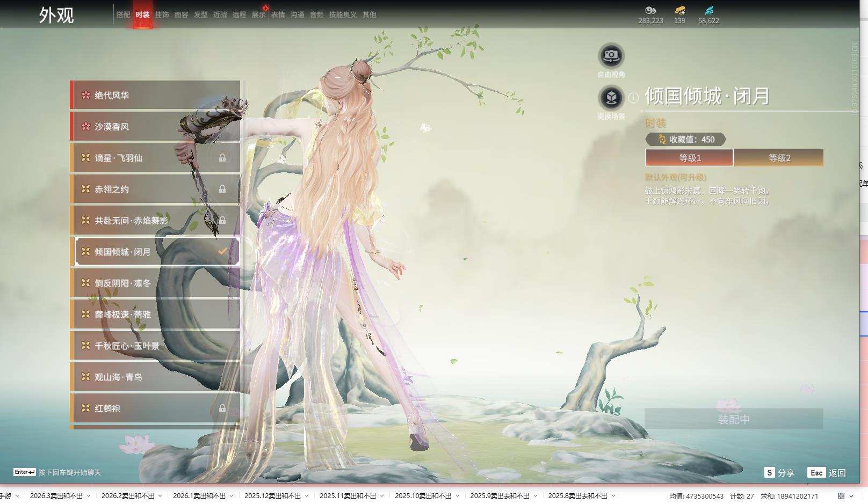Open the 2025.8卖出去和不出 sheet tab
868x504 pixels.
(x=577, y=496)
